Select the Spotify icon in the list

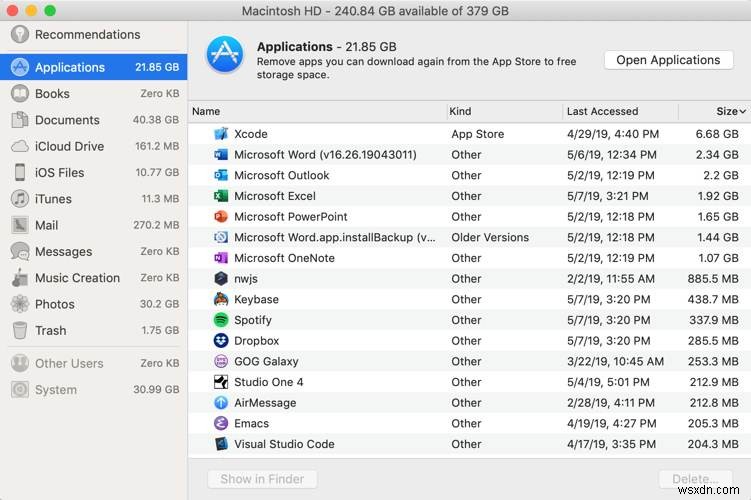pyautogui.click(x=221, y=320)
